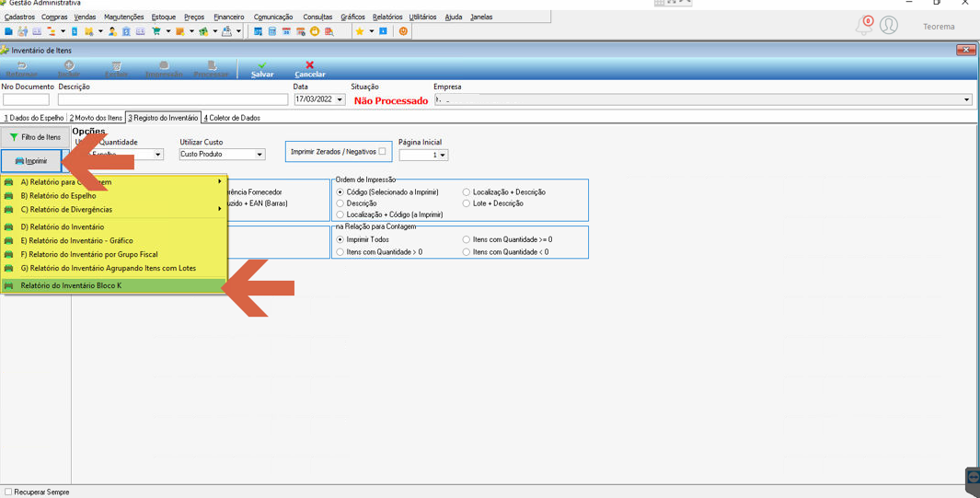980x498 pixels.
Task: Toggle the Recuperar Sempre checkbox
Action: [8, 492]
